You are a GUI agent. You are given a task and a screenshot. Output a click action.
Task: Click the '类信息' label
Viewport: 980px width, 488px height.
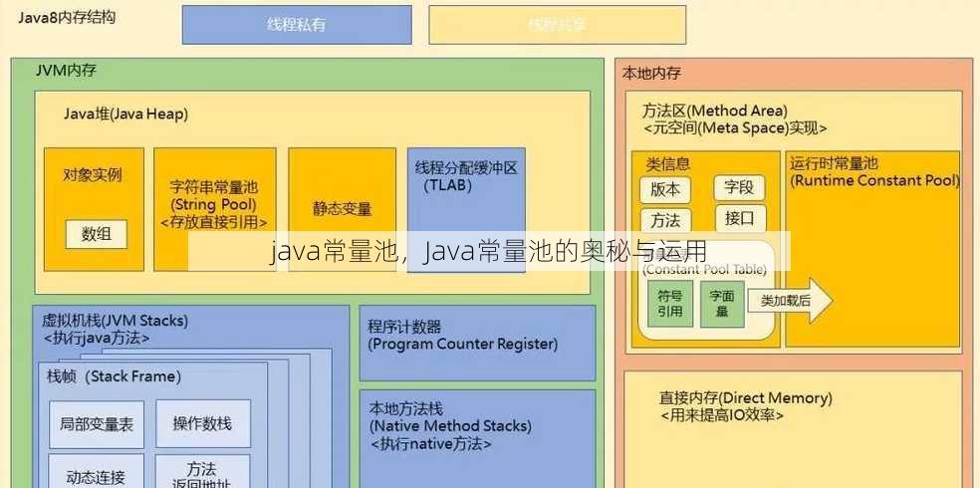(668, 164)
